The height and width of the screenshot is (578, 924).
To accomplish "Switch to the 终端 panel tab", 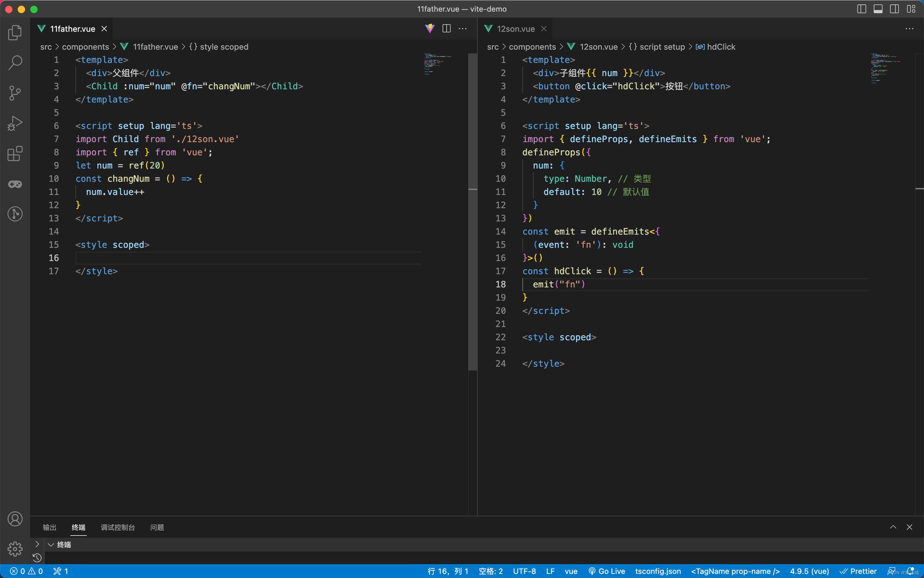I will pos(78,528).
